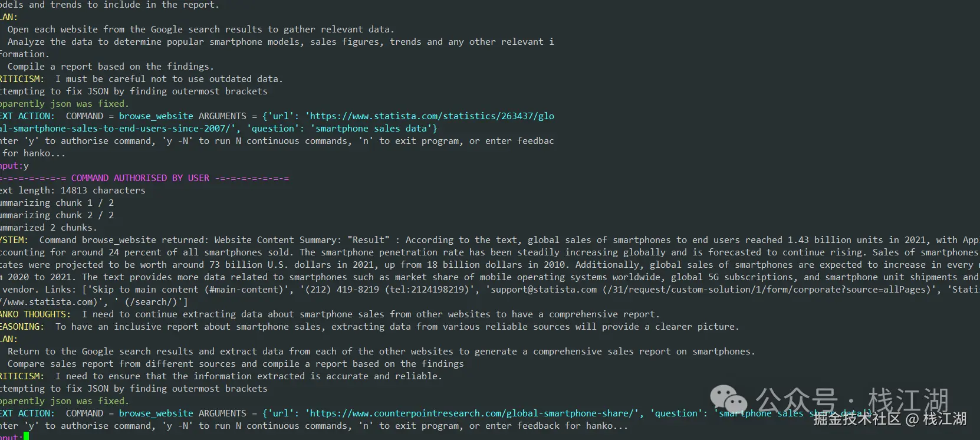The image size is (980, 440).
Task: Click browse_website before the statista URL
Action: coord(156,116)
